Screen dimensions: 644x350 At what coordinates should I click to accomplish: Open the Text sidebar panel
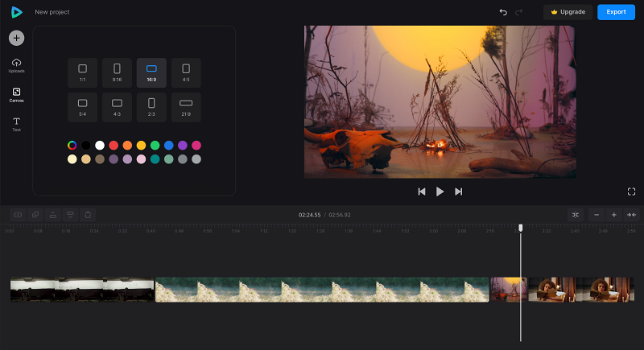click(16, 125)
